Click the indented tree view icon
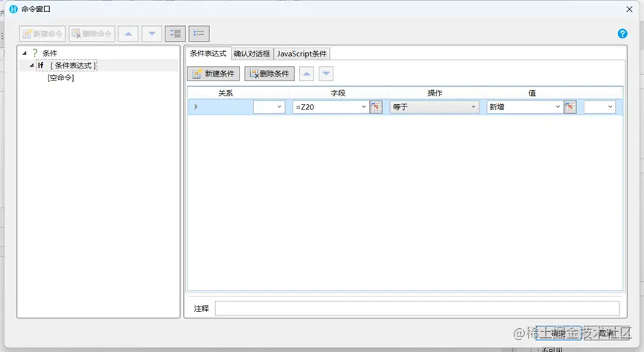This screenshot has height=352, width=644. (x=176, y=33)
